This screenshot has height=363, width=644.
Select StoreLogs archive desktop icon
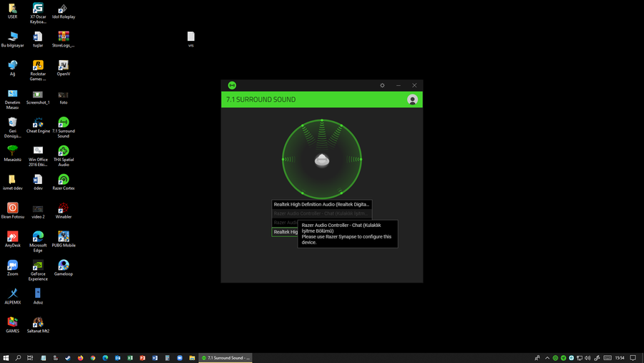[63, 40]
